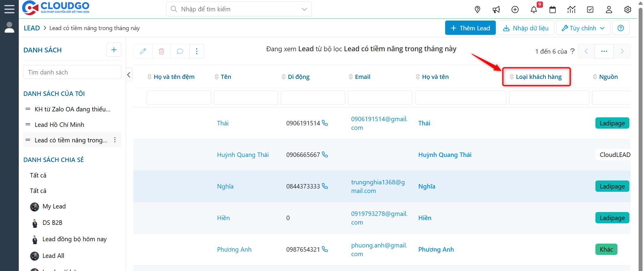This screenshot has height=271, width=644.
Task: Open the reports chart icon
Action: [x=571, y=10]
